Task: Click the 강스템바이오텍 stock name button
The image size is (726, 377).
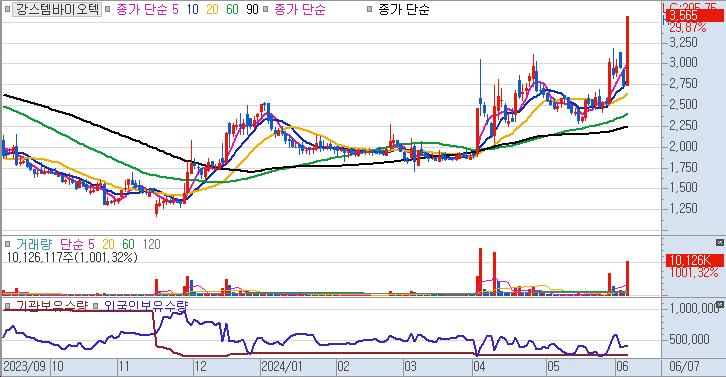Action: (56, 9)
